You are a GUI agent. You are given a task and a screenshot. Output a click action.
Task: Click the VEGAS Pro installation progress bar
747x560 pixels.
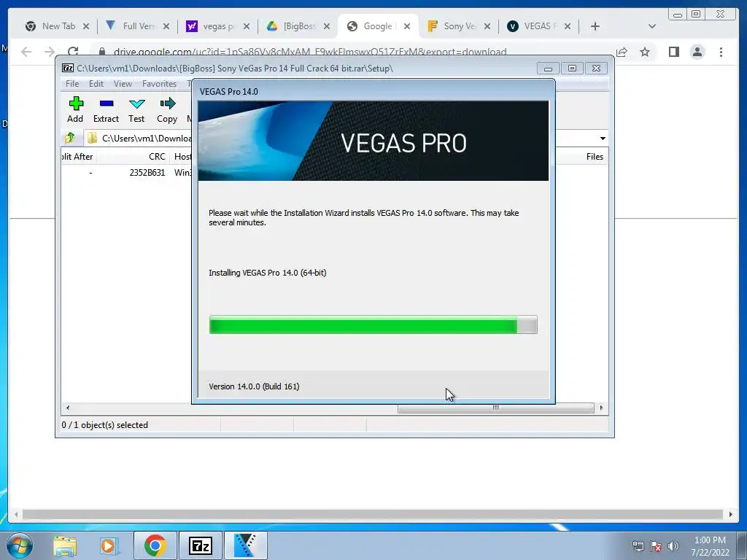pyautogui.click(x=373, y=324)
